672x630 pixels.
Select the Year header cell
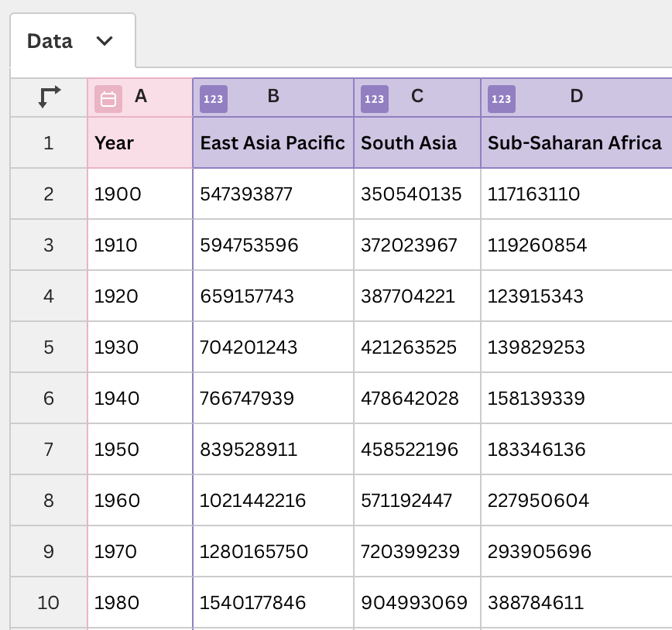[x=139, y=143]
